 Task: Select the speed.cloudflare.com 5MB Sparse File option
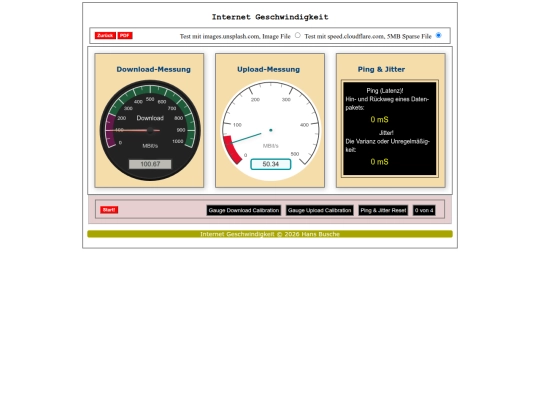click(438, 35)
